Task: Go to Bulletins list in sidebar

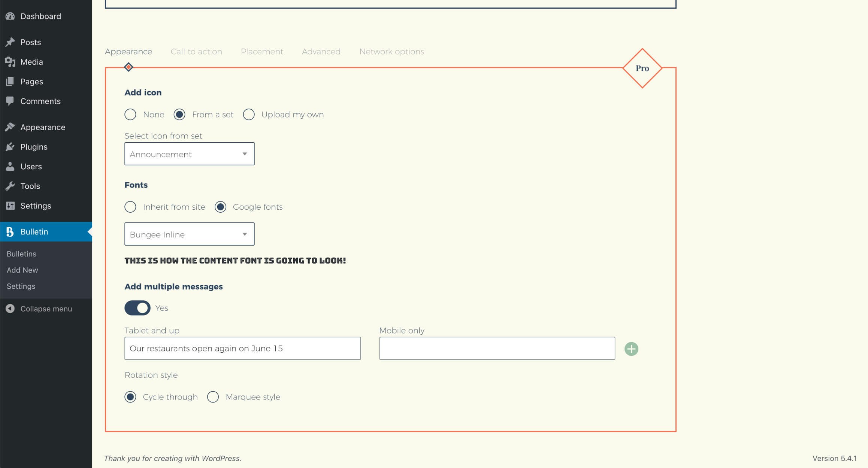Action: point(22,254)
